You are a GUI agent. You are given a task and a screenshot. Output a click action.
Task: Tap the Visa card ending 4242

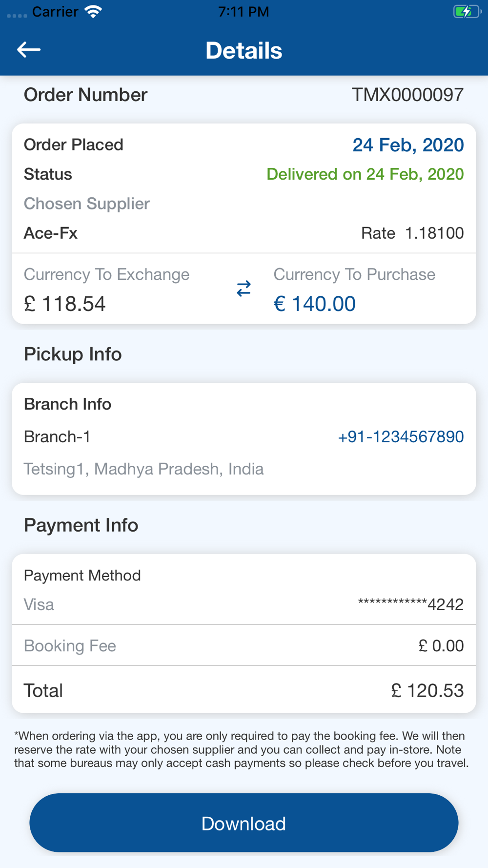tap(410, 604)
